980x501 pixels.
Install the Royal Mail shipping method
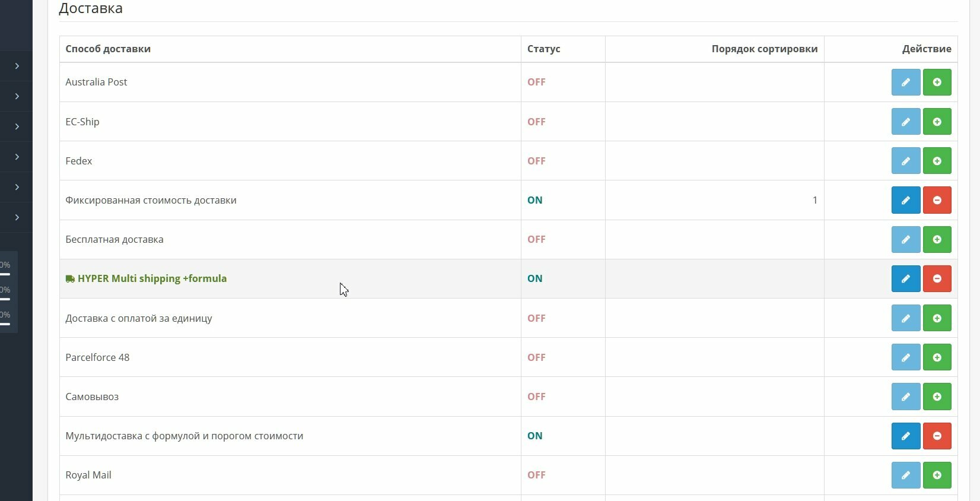click(937, 475)
